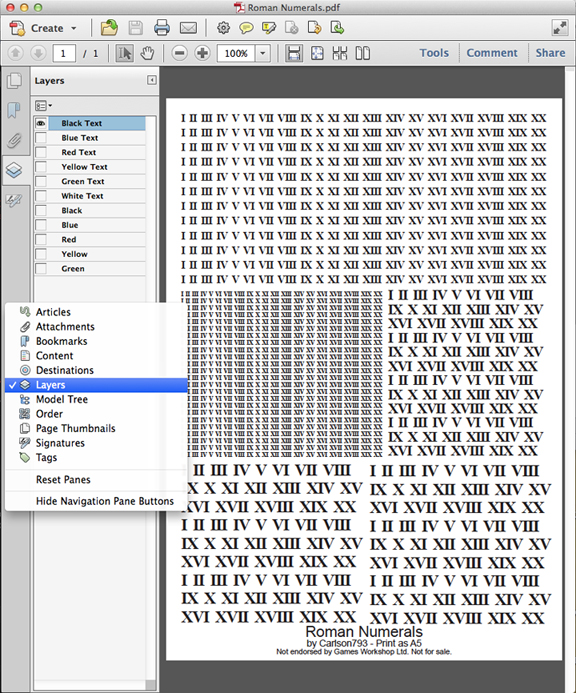This screenshot has width=576, height=693.
Task: Open the Comment pane
Action: pyautogui.click(x=492, y=53)
